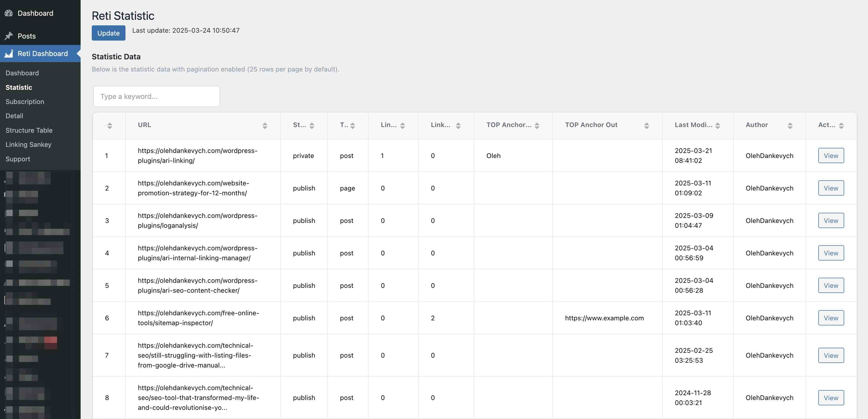
Task: Click the page type cell in row 2
Action: (347, 188)
